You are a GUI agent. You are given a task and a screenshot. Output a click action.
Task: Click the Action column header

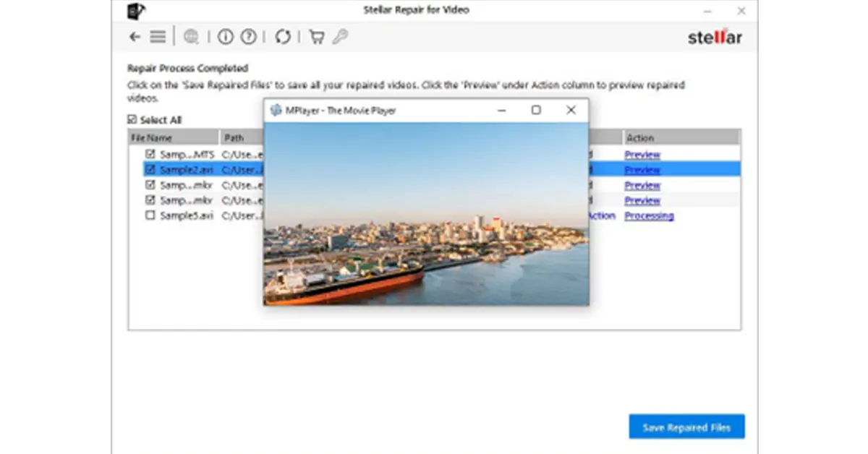680,137
